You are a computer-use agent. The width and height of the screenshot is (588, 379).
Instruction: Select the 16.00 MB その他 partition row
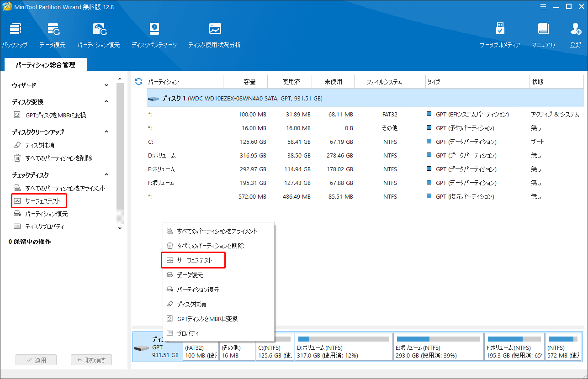click(365, 128)
